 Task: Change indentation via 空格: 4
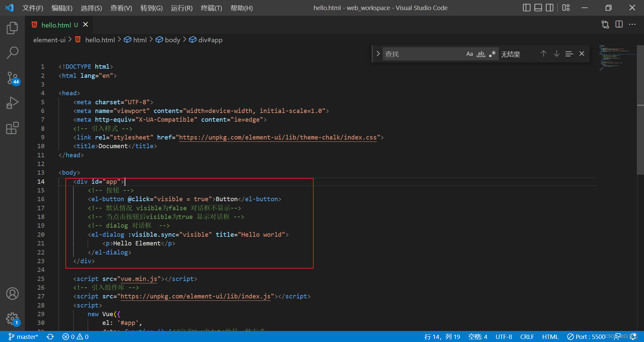[x=478, y=337]
